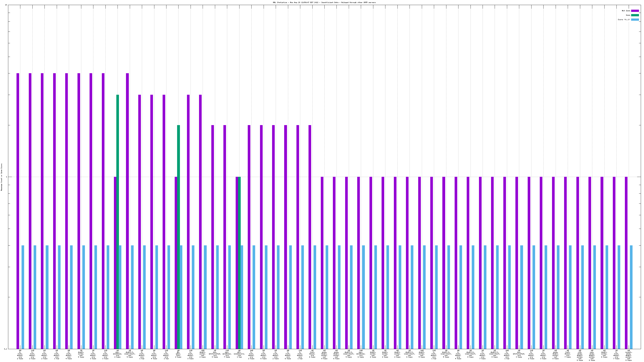Click the blue score bar at far right
Screen dimensions: 644x362
(631, 297)
